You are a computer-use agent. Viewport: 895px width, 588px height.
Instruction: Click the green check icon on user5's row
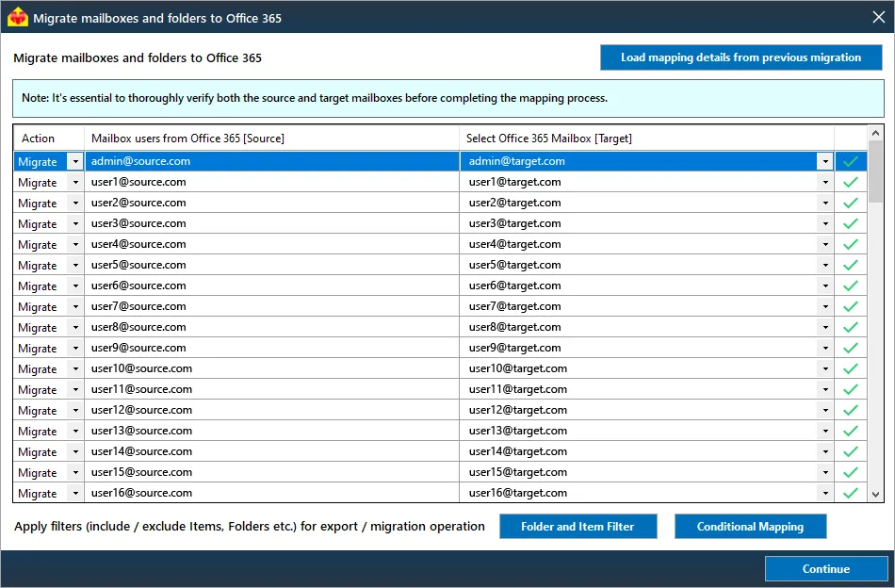[x=850, y=265]
